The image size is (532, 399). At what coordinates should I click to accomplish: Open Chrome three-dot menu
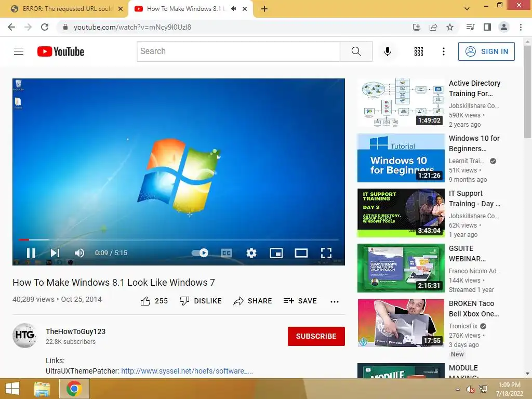pyautogui.click(x=521, y=27)
